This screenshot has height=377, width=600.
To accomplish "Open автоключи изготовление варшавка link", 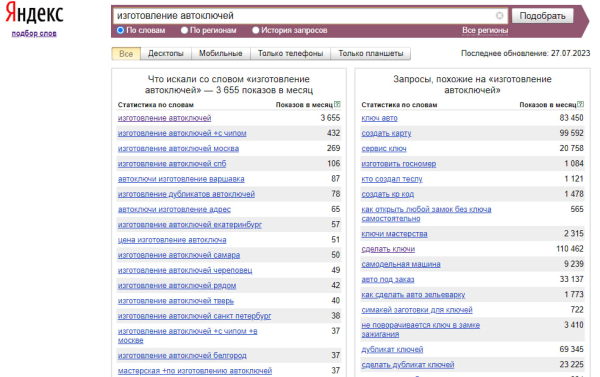I will (181, 179).
